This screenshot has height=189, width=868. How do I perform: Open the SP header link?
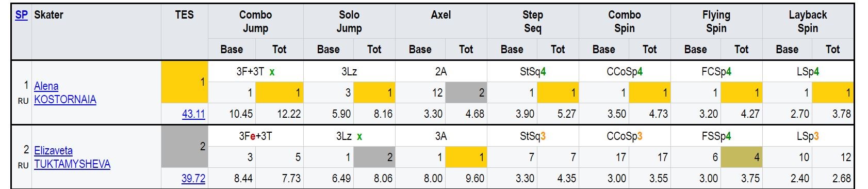click(x=21, y=15)
